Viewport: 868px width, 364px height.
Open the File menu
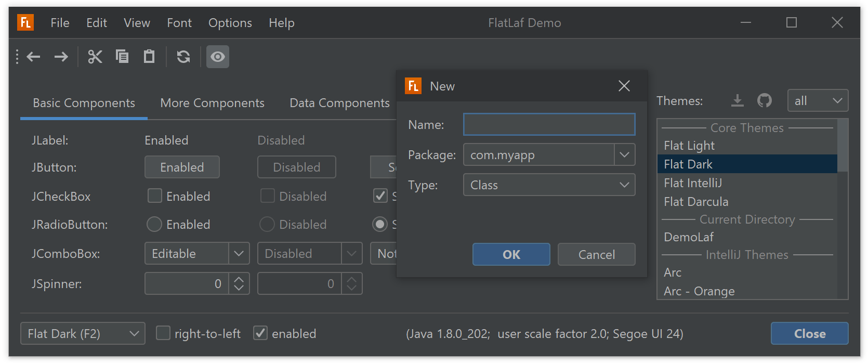[60, 23]
